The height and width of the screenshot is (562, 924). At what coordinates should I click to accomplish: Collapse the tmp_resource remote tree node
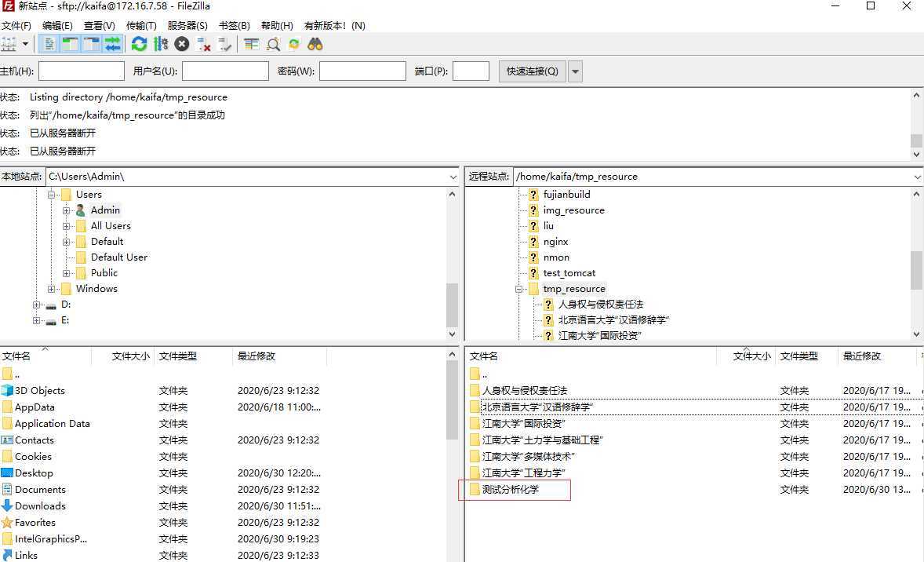point(518,289)
